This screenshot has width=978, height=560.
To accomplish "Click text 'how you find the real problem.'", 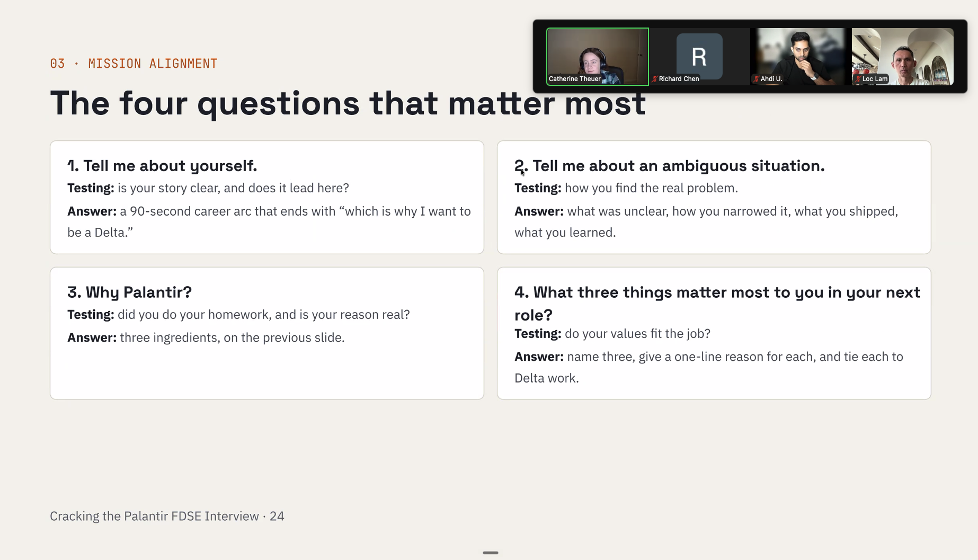I will [x=651, y=188].
